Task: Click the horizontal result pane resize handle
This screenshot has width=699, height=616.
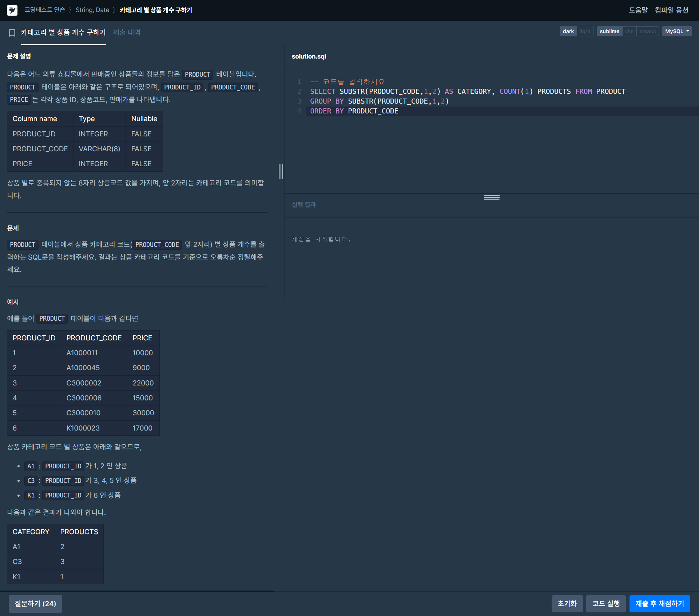Action: [x=491, y=197]
